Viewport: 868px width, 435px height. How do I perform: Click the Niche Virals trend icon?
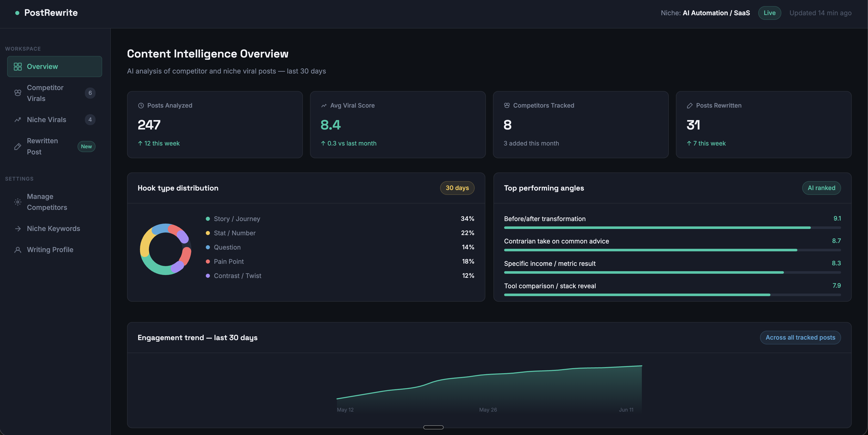[18, 120]
